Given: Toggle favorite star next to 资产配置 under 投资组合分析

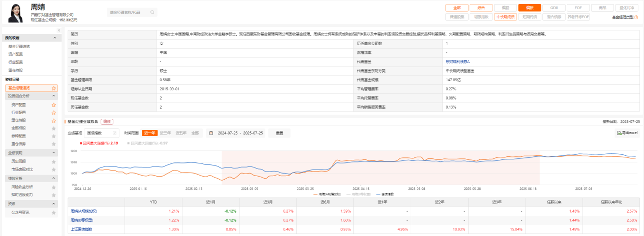Looking at the screenshot, I should tap(54, 105).
